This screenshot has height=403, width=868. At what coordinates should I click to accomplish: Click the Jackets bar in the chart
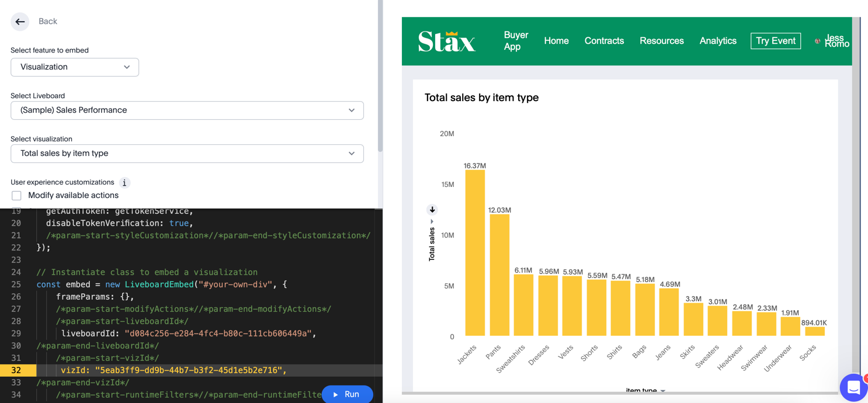pyautogui.click(x=475, y=252)
